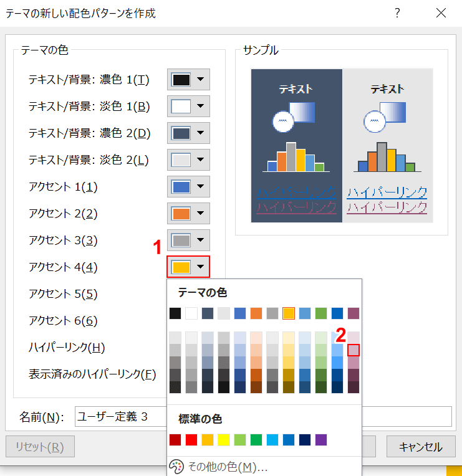Pick standard dark navy color
The image size is (462, 476).
click(x=305, y=440)
